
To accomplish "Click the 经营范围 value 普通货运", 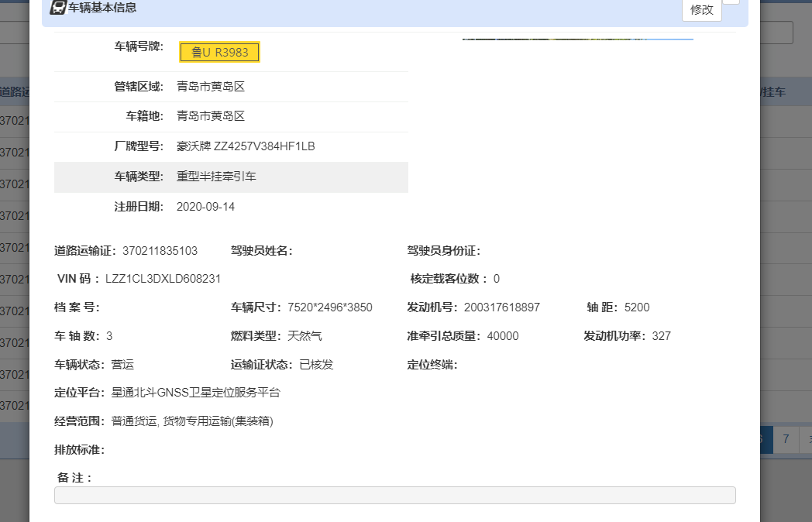I will coord(135,421).
